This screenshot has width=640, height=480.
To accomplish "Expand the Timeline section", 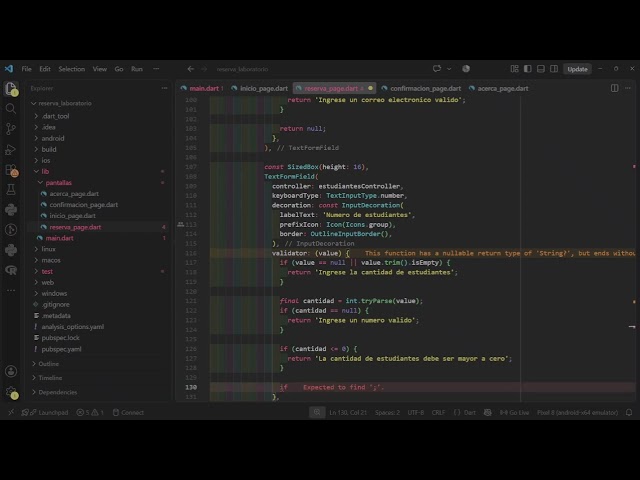I will tap(50, 378).
